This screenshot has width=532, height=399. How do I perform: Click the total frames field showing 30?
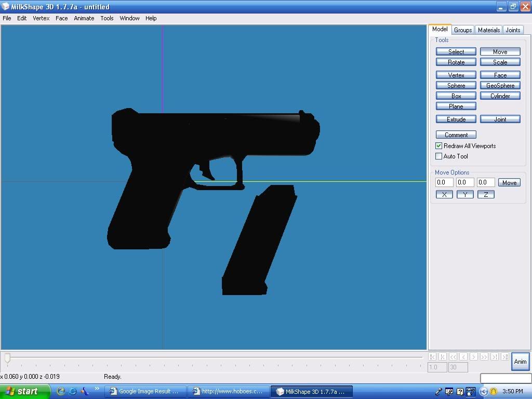click(x=458, y=367)
